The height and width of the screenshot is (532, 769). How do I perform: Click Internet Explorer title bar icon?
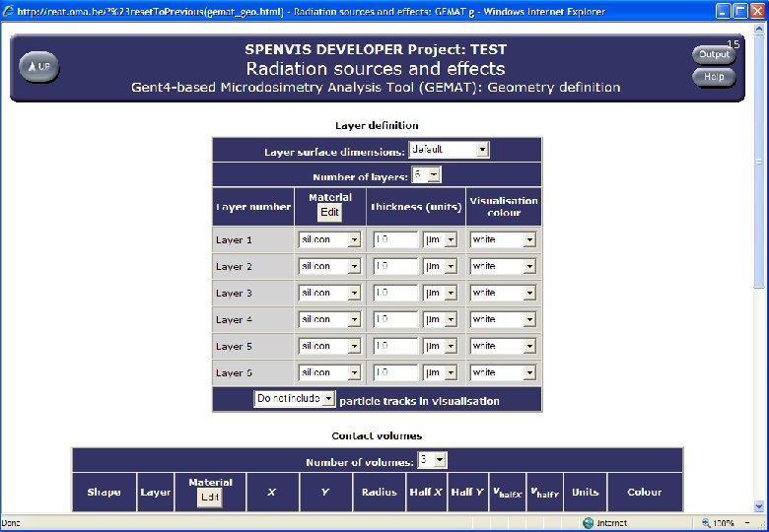tap(8, 11)
